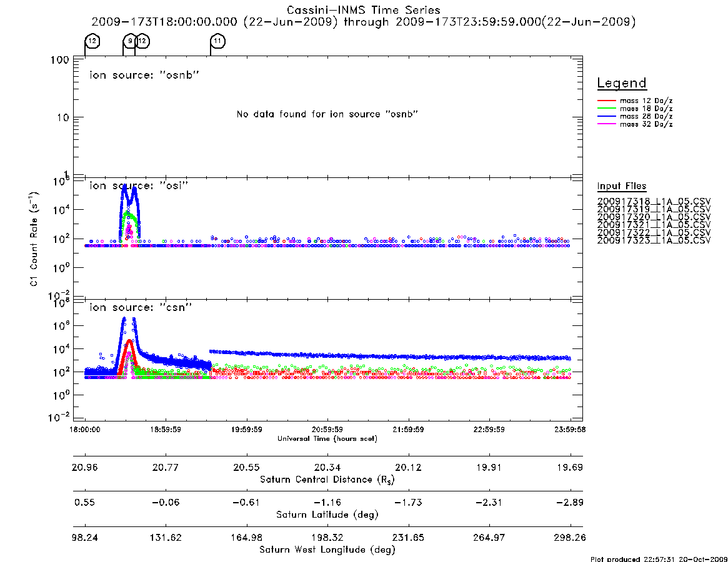
Task: Click the 'Universal Time (hours scet)' axis label
Action: coord(327,438)
